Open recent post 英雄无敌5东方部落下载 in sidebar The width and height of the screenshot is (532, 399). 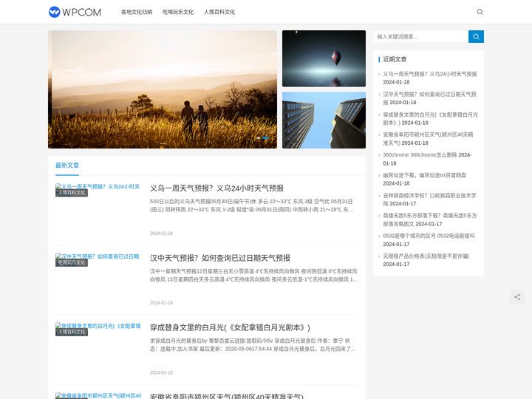click(430, 219)
